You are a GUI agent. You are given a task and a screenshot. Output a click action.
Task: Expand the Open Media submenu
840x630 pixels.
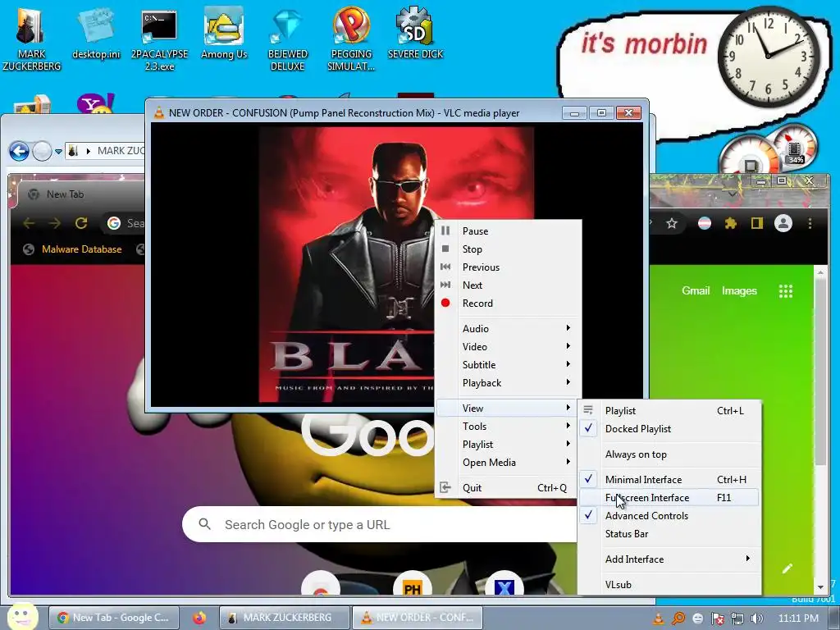(507, 463)
